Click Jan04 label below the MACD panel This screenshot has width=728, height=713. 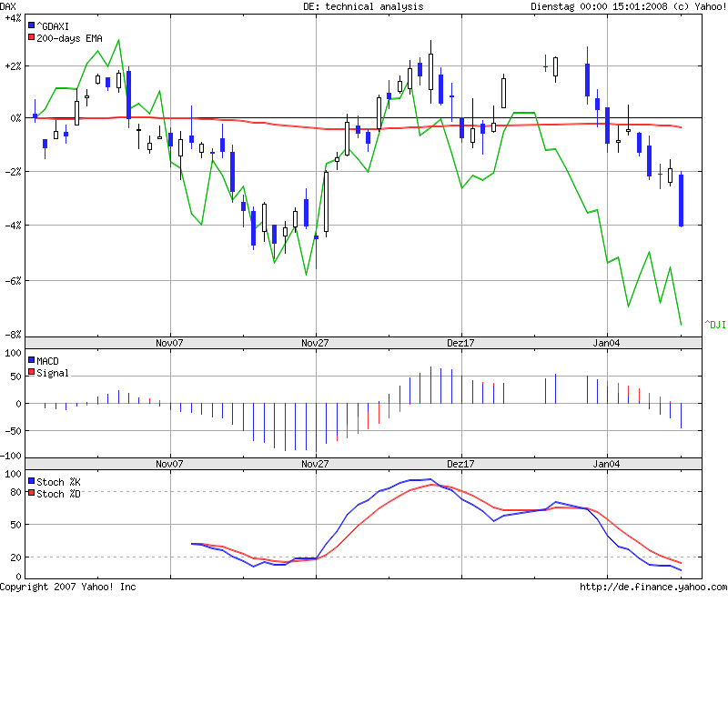point(606,464)
